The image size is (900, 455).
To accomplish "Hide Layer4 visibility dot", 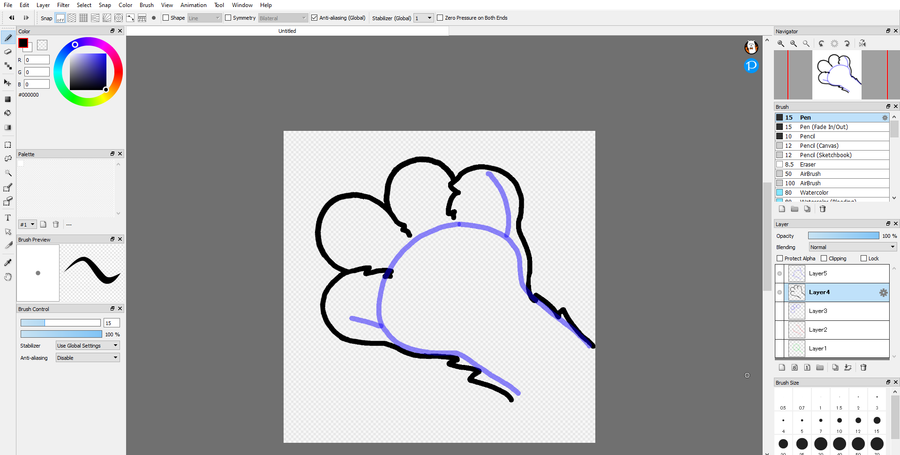I will [x=779, y=293].
